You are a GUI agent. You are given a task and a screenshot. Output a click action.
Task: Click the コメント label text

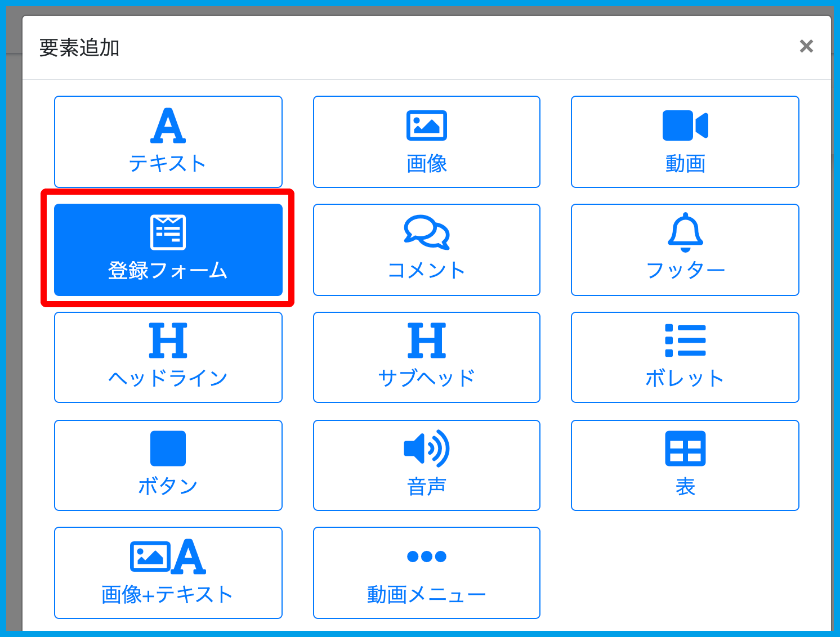click(x=426, y=271)
